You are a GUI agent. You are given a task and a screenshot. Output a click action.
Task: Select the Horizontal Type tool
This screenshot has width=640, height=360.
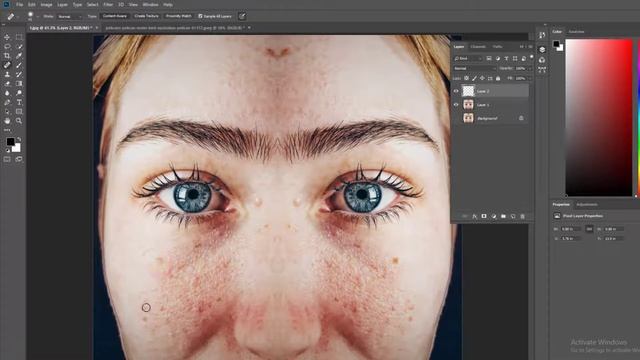click(19, 102)
